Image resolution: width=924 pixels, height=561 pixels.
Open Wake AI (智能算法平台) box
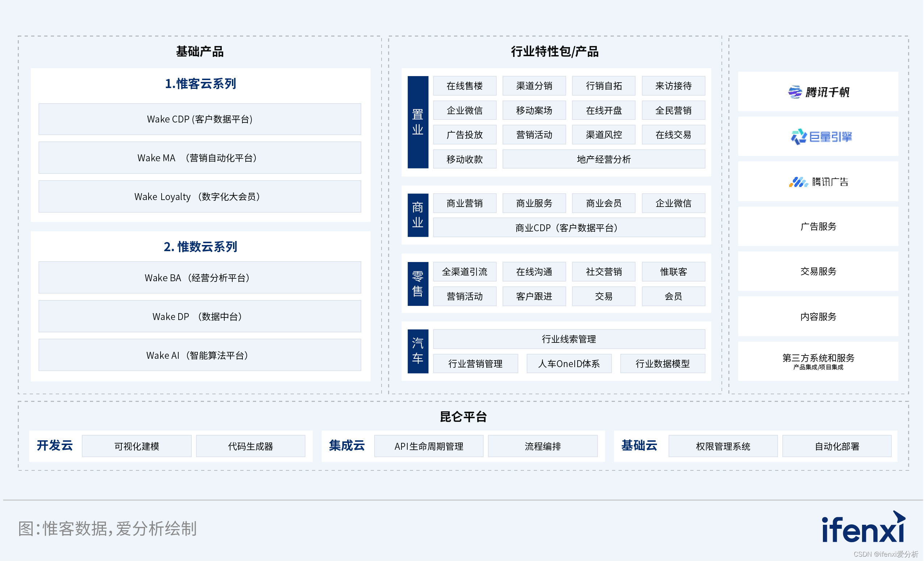200,355
